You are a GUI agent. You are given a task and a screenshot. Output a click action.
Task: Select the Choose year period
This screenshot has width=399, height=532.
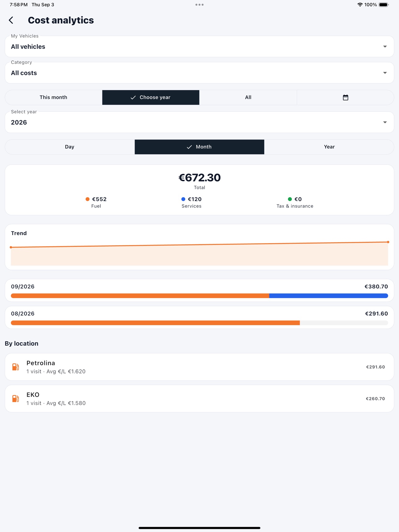(x=151, y=97)
